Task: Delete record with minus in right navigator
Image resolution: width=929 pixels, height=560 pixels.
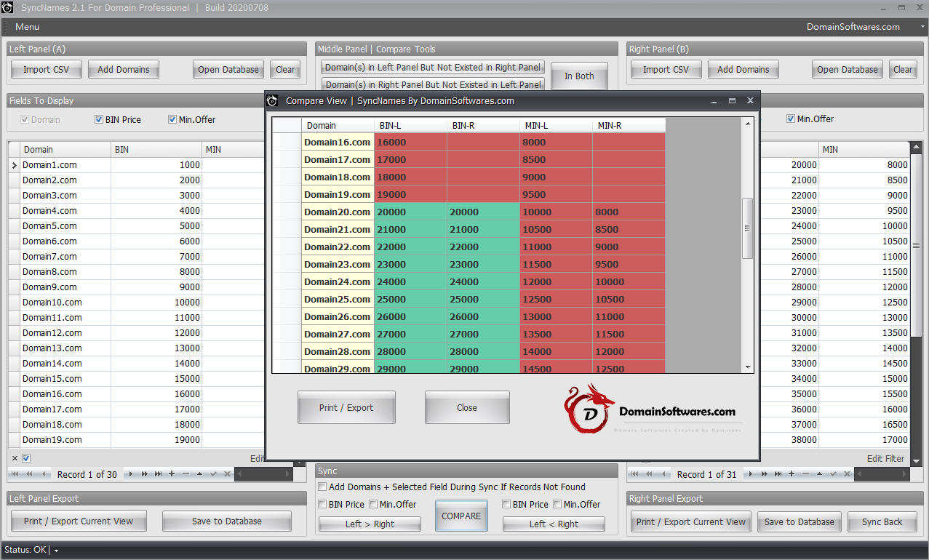Action: click(805, 474)
